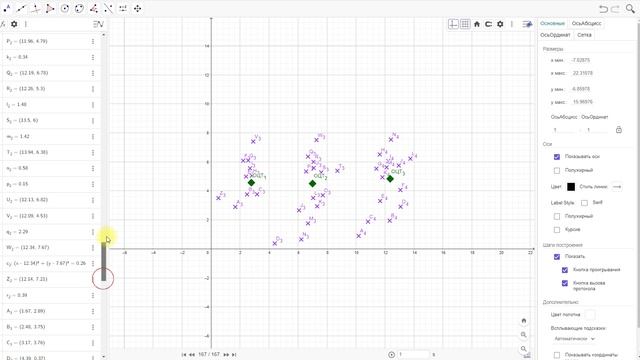Switch to the Сетка tab
Image resolution: width=640 pixels, height=360 pixels.
(x=584, y=35)
